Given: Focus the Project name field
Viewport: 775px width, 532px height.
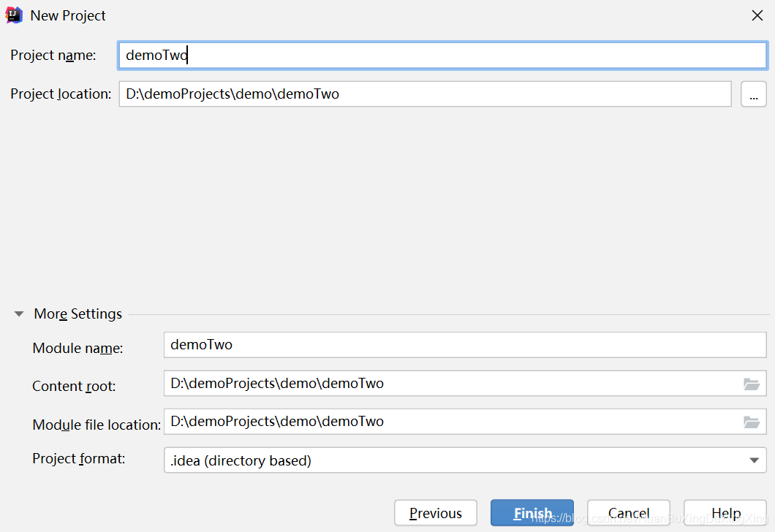Looking at the screenshot, I should pyautogui.click(x=442, y=55).
